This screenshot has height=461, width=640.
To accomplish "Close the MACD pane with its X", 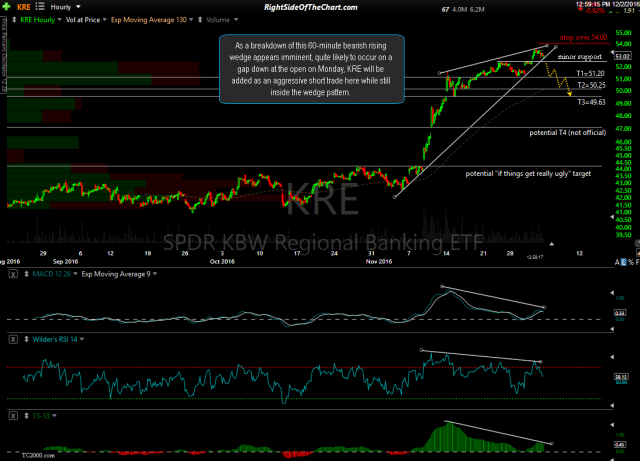I will click(13, 274).
